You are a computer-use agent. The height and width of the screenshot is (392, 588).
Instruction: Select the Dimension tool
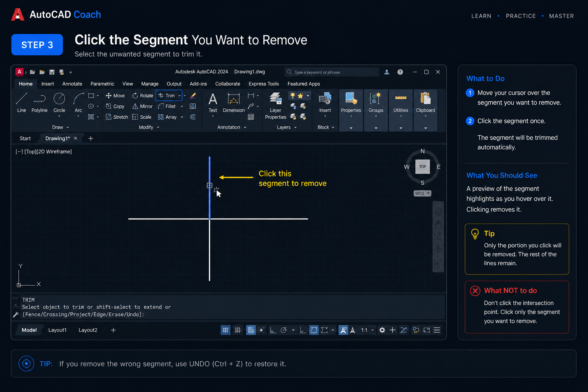tap(234, 103)
